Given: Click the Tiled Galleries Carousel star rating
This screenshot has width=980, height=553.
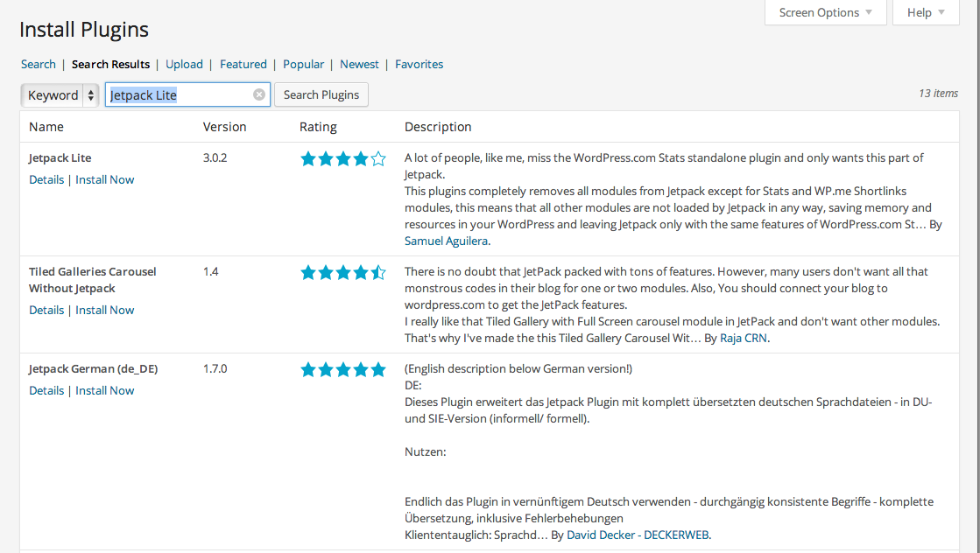Looking at the screenshot, I should click(x=343, y=273).
